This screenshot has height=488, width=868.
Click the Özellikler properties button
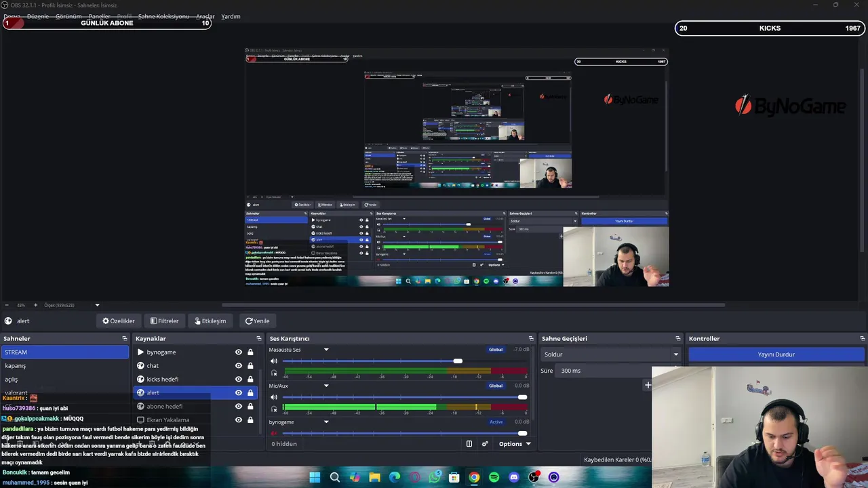pyautogui.click(x=119, y=321)
